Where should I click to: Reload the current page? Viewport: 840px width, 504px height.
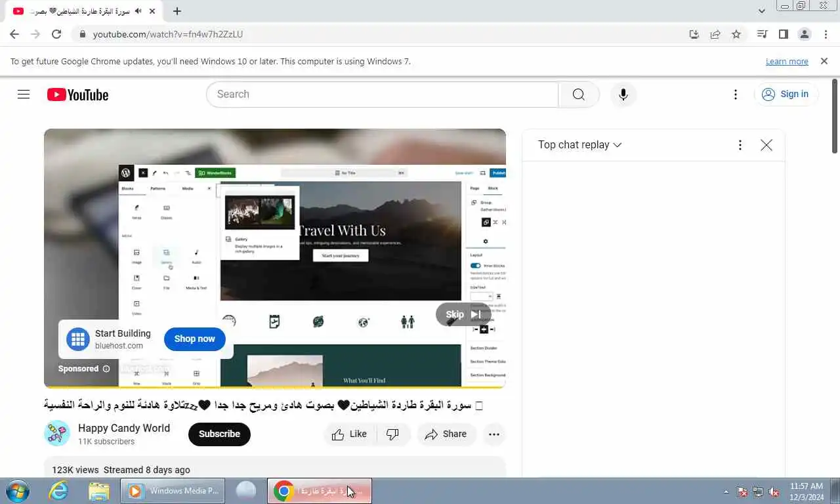point(56,34)
